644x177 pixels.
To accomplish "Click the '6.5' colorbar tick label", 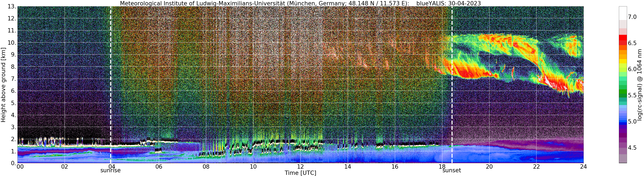I will point(632,43).
